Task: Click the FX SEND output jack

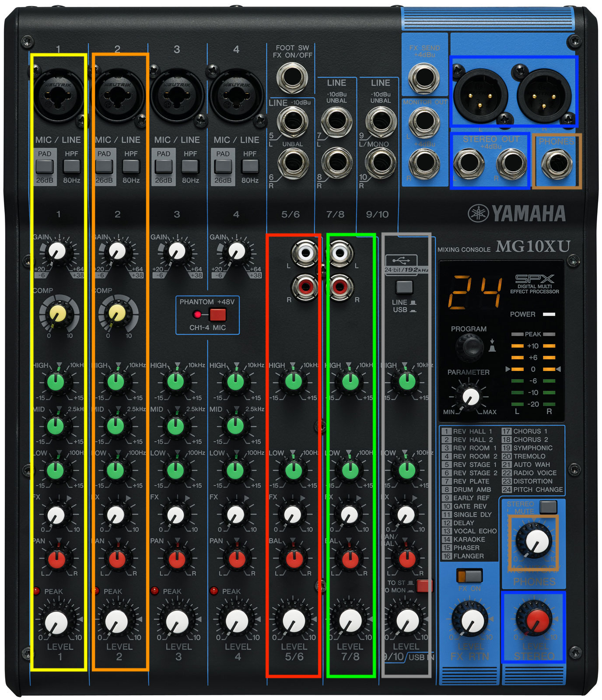Action: [x=423, y=78]
